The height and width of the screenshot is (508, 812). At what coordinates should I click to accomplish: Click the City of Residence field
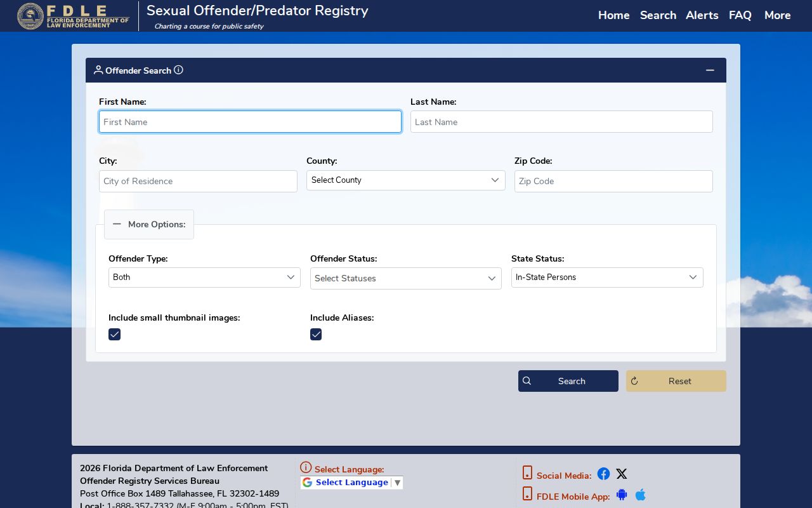(198, 181)
